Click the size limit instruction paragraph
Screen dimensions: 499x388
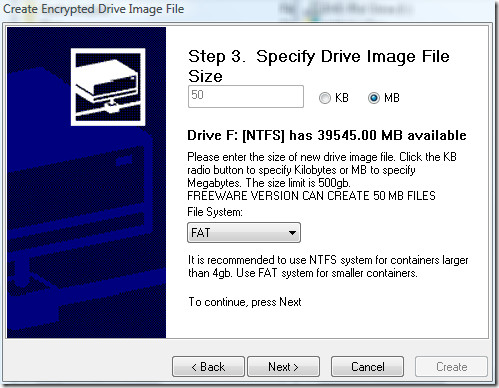pos(322,170)
